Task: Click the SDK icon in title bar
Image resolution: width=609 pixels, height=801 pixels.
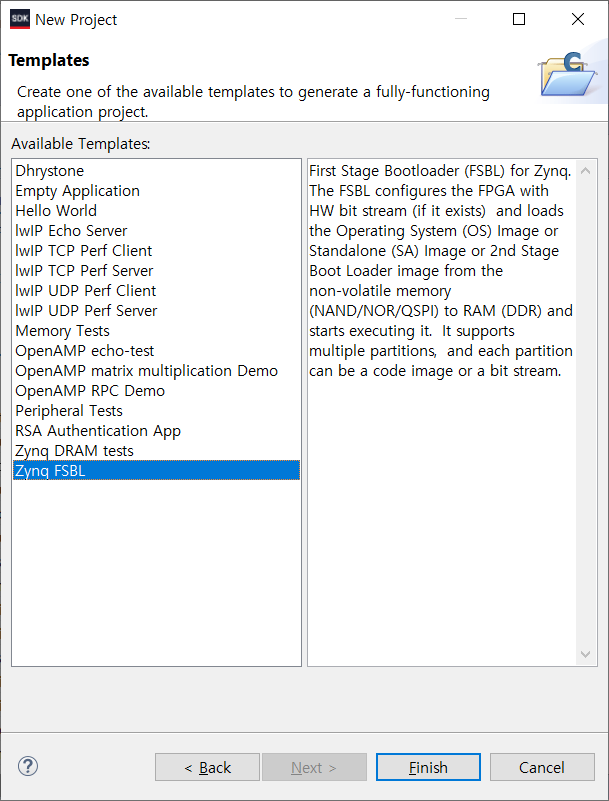Action: 20,19
